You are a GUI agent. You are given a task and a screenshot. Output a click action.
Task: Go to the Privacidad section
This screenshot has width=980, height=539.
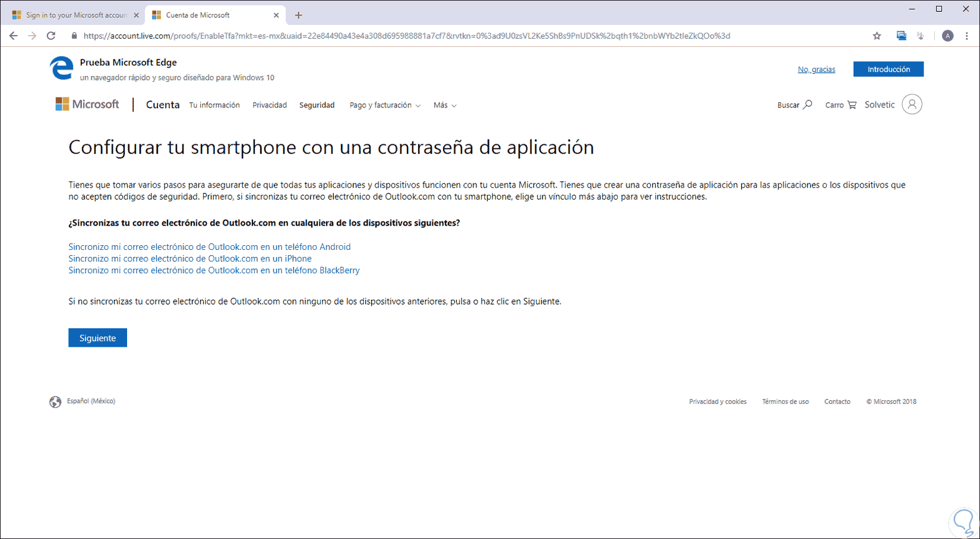pos(270,105)
